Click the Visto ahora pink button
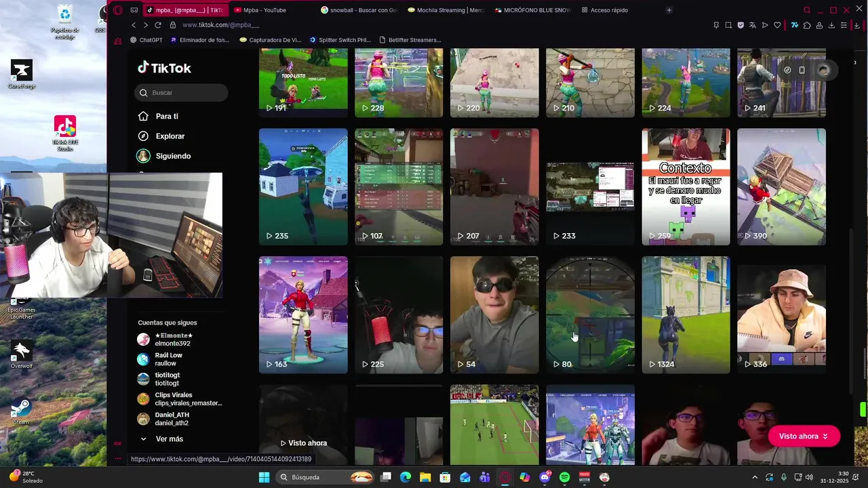The height and width of the screenshot is (488, 868). [x=804, y=436]
